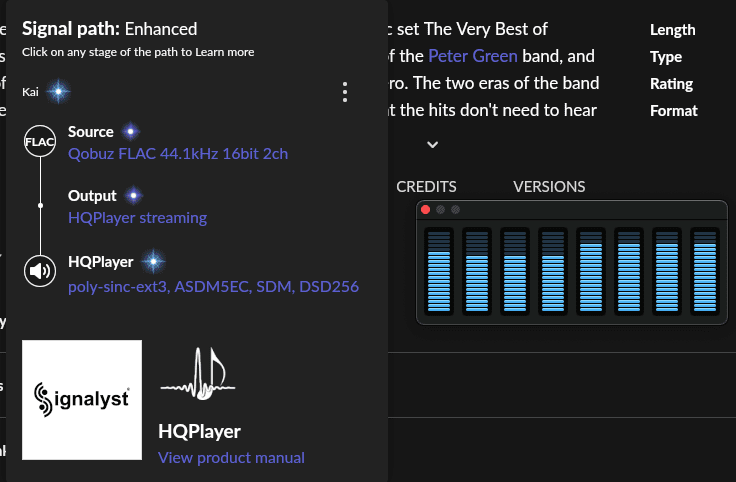This screenshot has width=736, height=482.
Task: Open poly-sinc-ext3, ASDM5EC, SDM, DSD256 details
Action: click(x=214, y=287)
